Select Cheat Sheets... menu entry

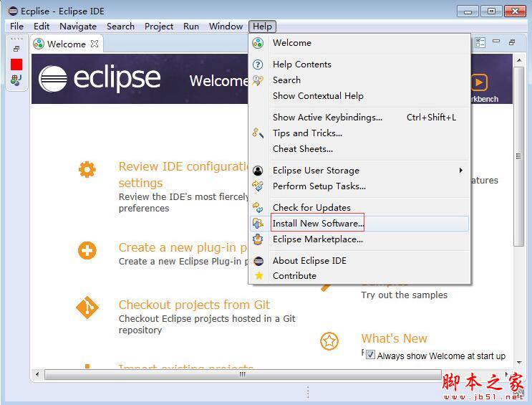359,149
